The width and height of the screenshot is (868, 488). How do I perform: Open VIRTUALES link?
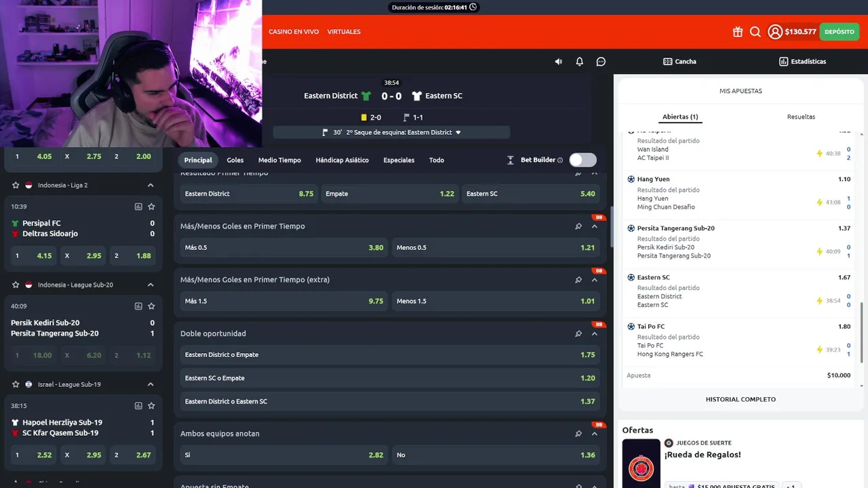[x=344, y=32]
